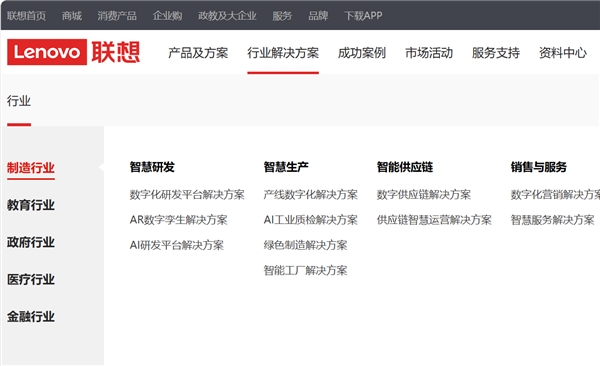Open 数字化营销解决方案
Image resolution: width=600 pixels, height=366 pixels.
[555, 194]
